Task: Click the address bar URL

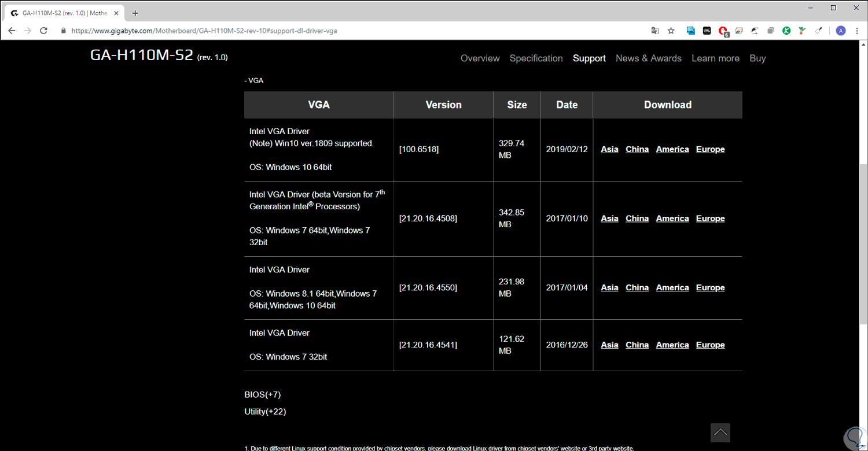Action: [x=204, y=31]
